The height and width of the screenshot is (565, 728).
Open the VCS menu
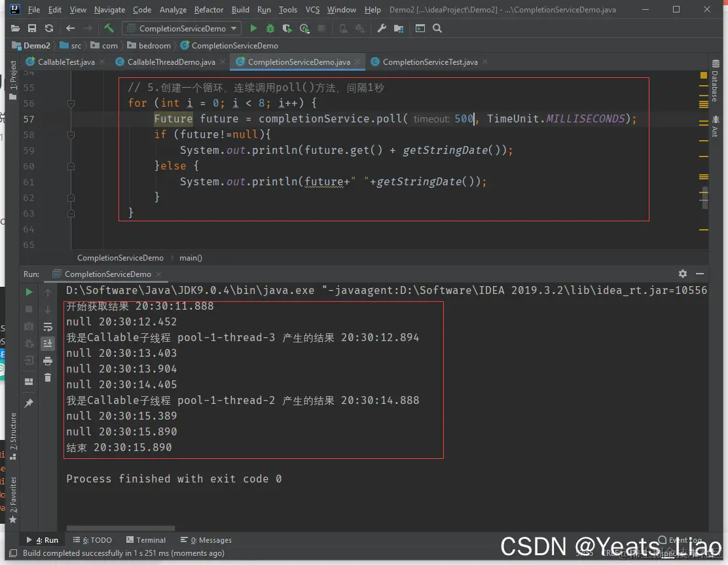coord(312,9)
